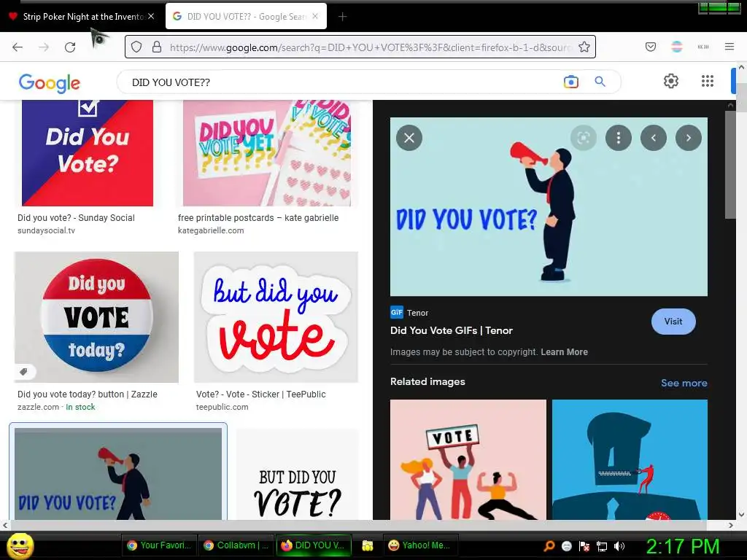Open the Google apps grid
This screenshot has height=560, width=747.
(708, 81)
